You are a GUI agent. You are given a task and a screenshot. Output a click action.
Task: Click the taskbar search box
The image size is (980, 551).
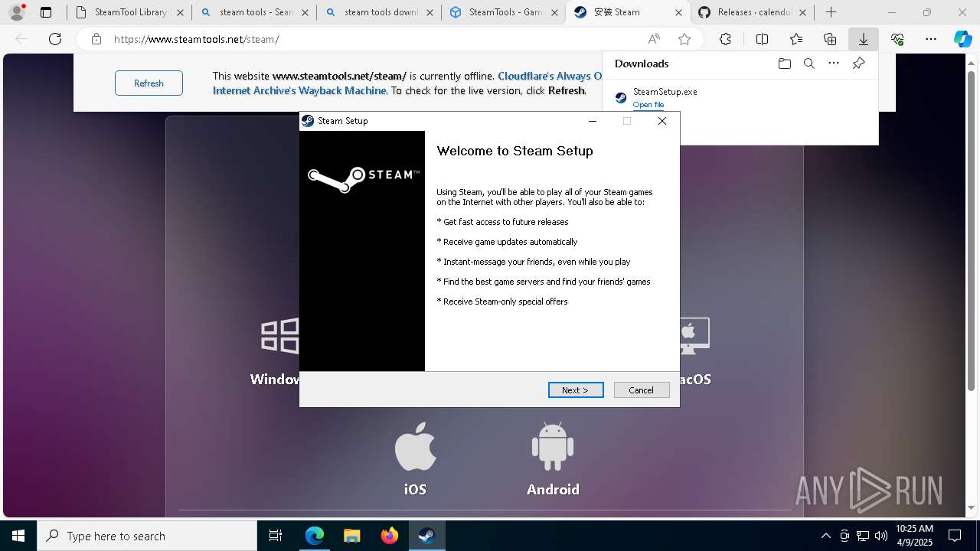click(147, 536)
